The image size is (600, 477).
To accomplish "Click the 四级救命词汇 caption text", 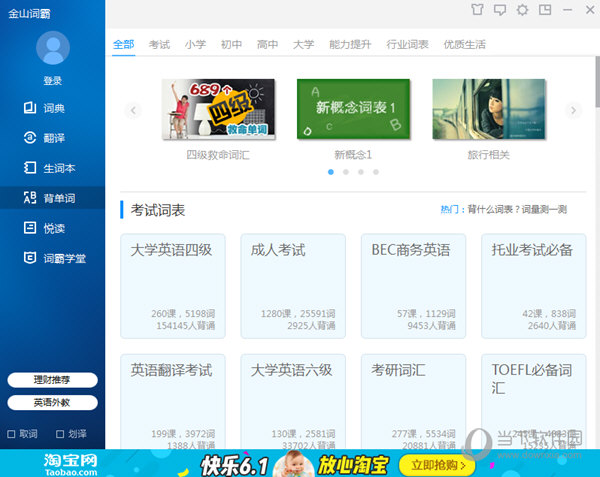I will [x=218, y=155].
